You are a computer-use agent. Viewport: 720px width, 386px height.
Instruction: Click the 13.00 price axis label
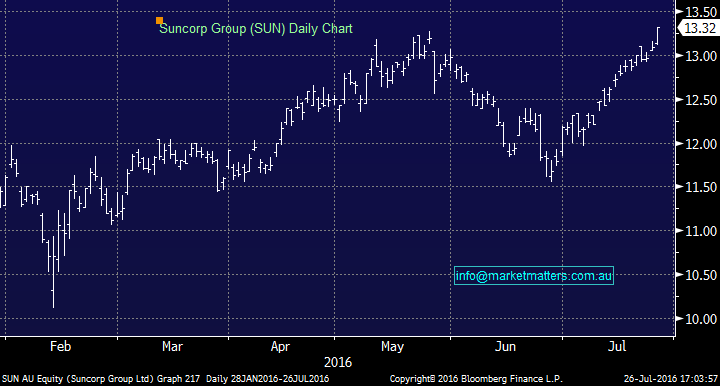tap(701, 56)
